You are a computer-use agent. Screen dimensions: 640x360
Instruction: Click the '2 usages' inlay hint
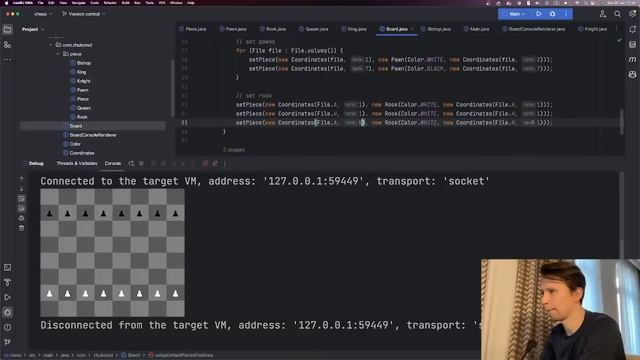(234, 150)
